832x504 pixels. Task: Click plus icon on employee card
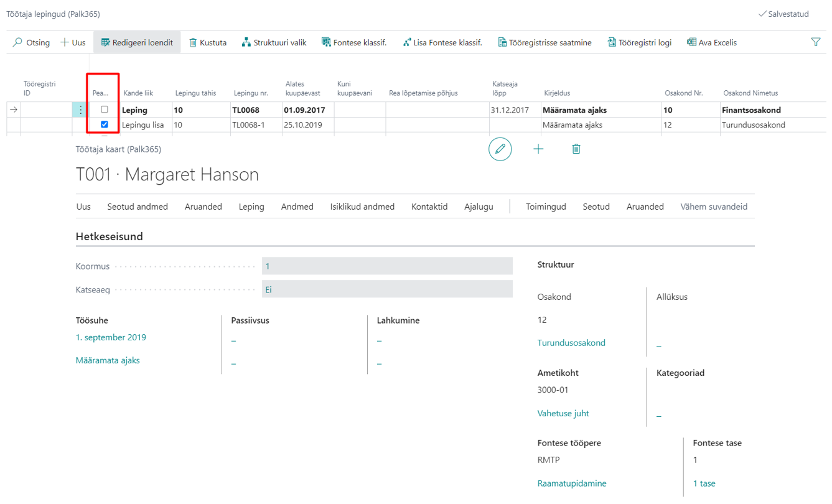coord(538,149)
